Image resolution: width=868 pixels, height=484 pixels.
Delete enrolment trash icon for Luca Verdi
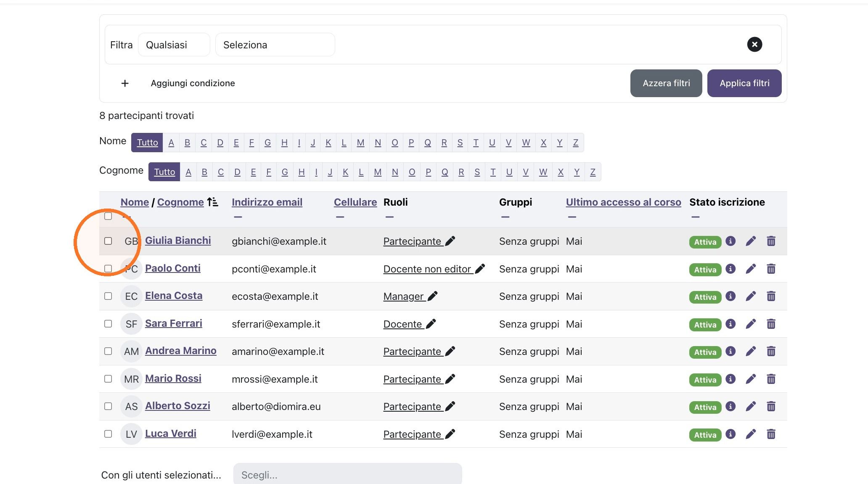[x=771, y=434]
